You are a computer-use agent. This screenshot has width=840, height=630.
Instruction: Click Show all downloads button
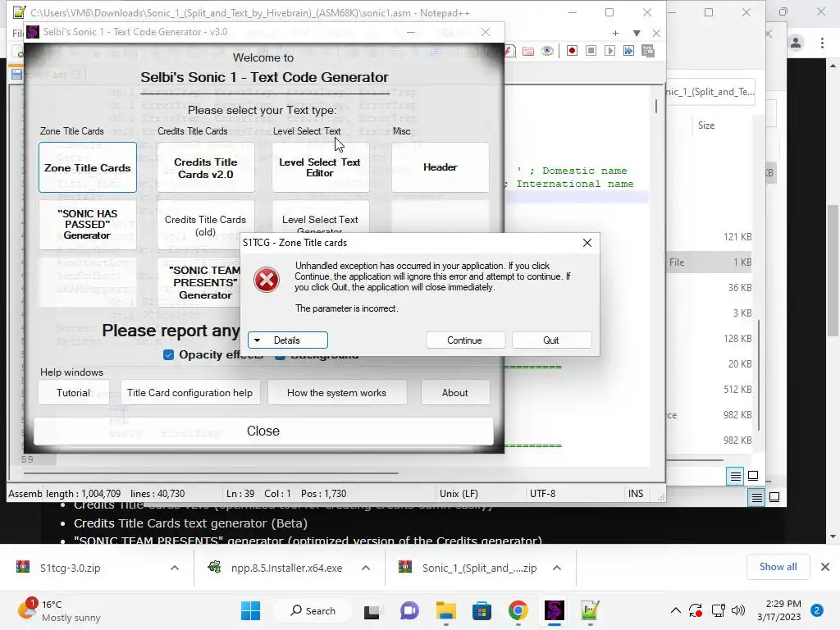[x=778, y=567]
